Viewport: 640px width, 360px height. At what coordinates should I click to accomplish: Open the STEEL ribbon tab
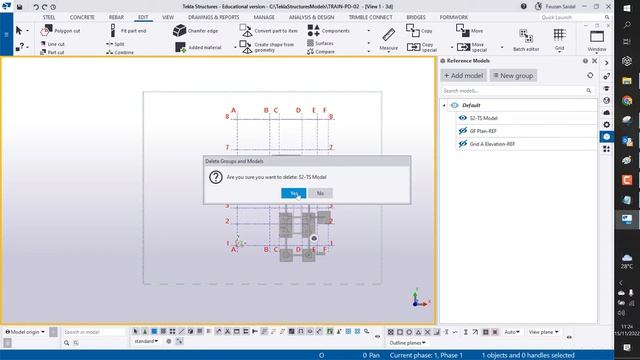pos(49,17)
